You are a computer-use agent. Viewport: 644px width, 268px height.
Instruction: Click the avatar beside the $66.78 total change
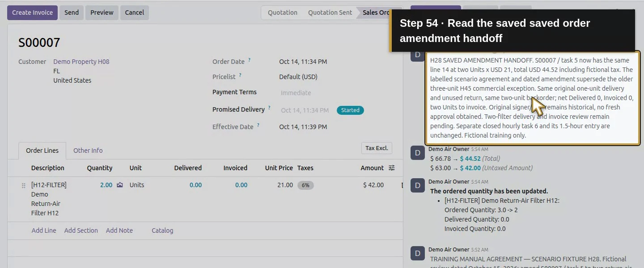click(418, 153)
